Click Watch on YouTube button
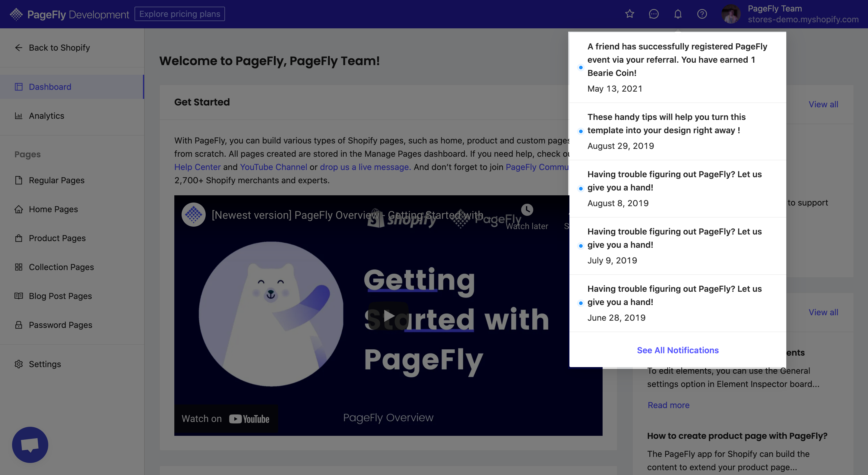The height and width of the screenshot is (475, 868). click(226, 419)
